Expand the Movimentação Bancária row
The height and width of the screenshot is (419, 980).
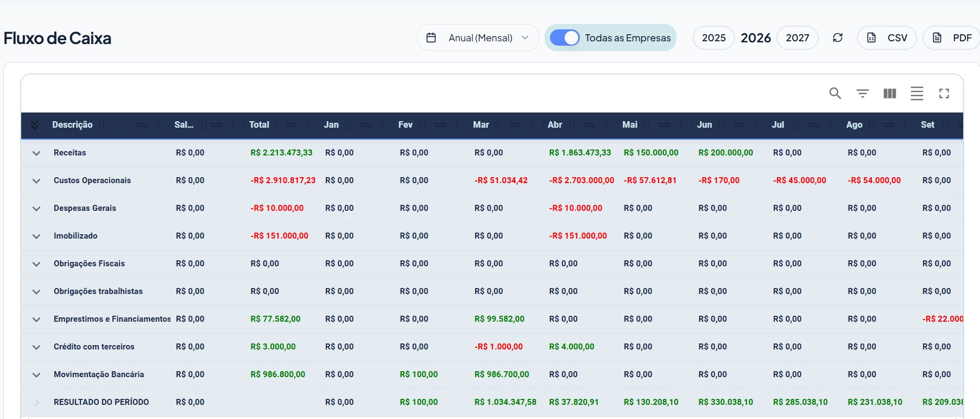(x=36, y=375)
